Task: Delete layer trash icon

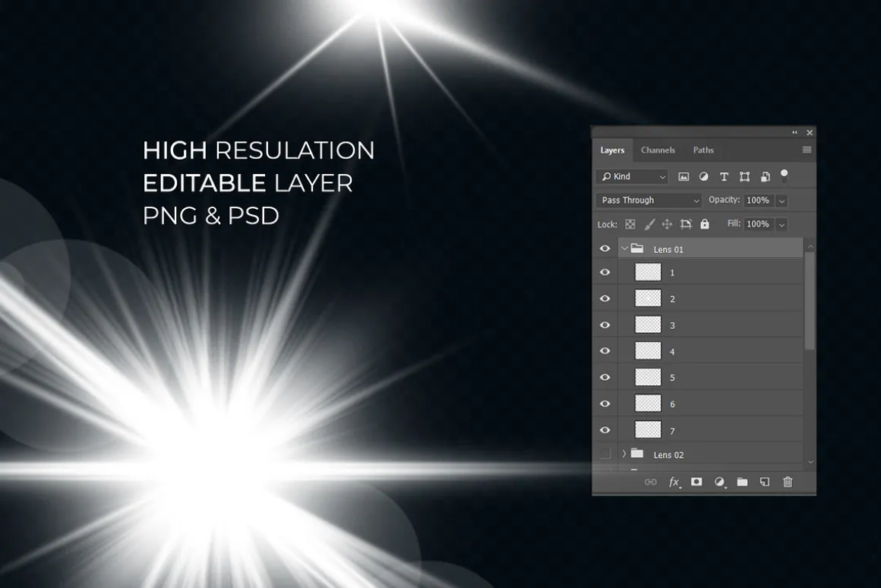Action: pos(788,482)
